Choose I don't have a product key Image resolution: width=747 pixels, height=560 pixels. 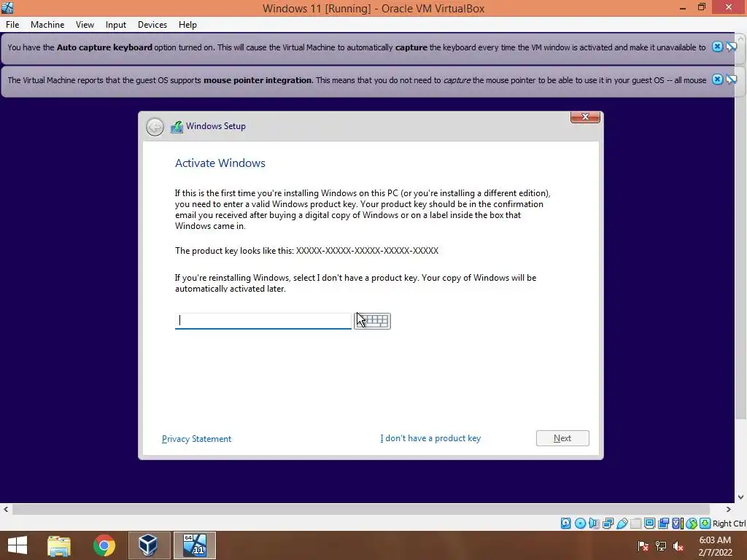430,438
